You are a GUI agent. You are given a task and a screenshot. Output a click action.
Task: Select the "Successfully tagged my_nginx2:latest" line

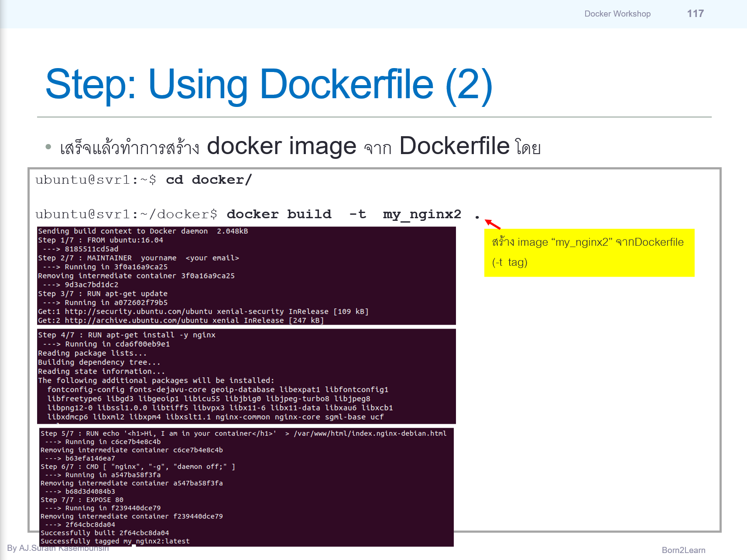click(115, 541)
